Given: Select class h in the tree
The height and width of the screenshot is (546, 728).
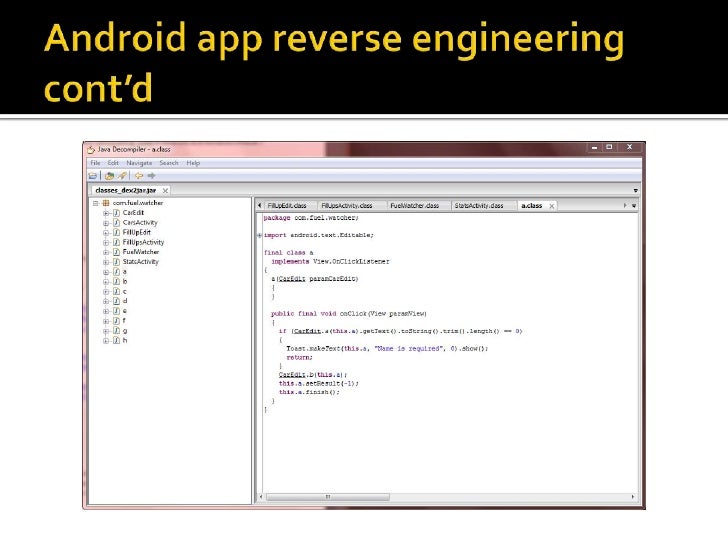Looking at the screenshot, I should point(124,340).
